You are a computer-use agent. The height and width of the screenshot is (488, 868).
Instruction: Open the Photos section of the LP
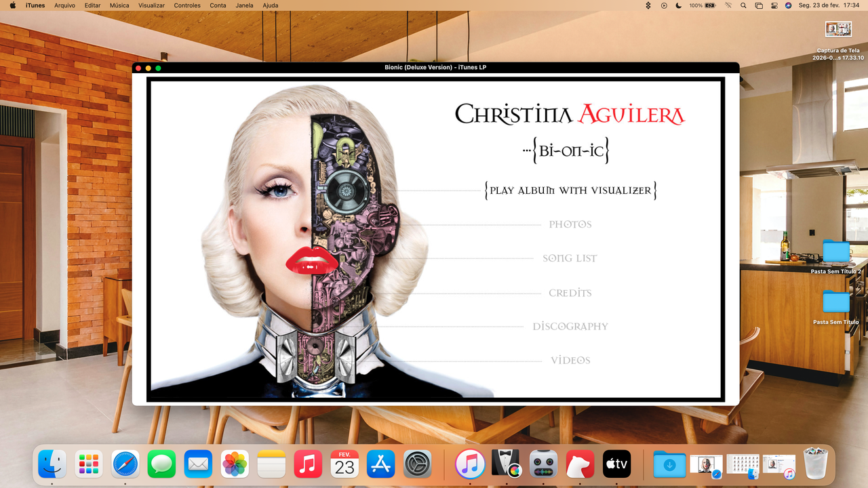570,224
